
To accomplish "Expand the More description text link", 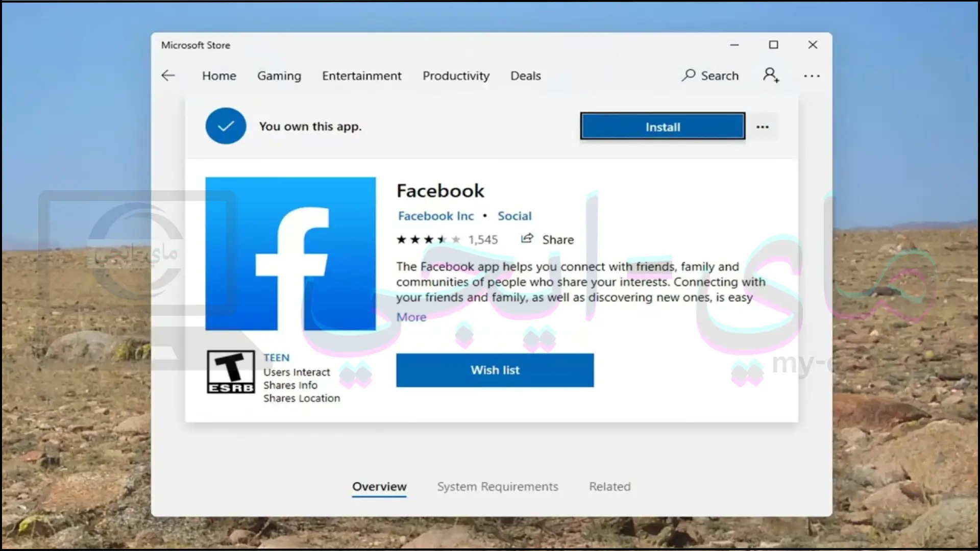I will coord(410,316).
